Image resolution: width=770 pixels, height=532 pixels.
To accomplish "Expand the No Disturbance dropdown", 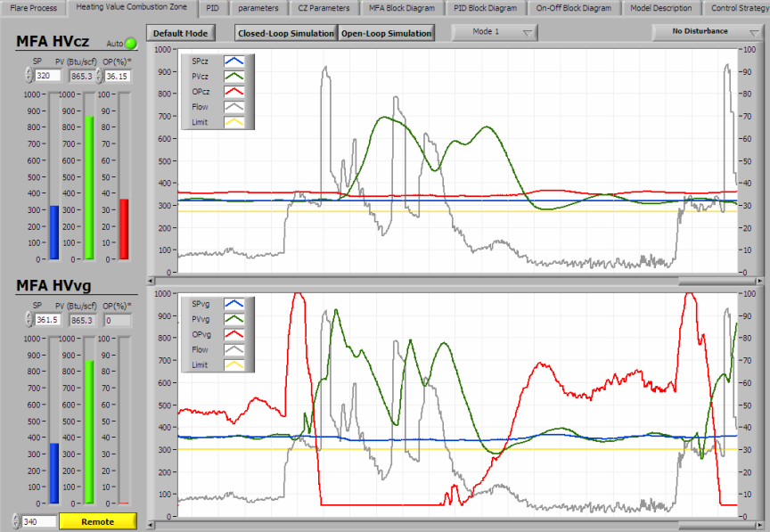I will point(708,31).
